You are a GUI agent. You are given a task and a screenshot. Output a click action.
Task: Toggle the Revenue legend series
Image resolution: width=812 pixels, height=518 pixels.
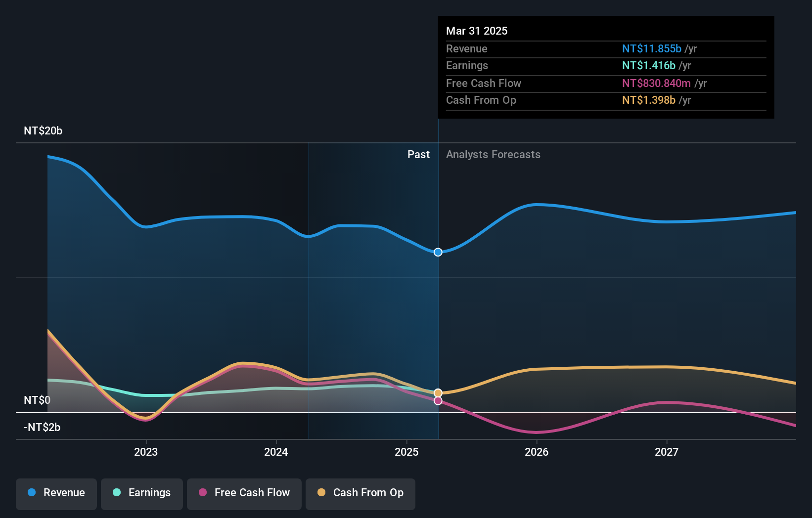pos(56,493)
